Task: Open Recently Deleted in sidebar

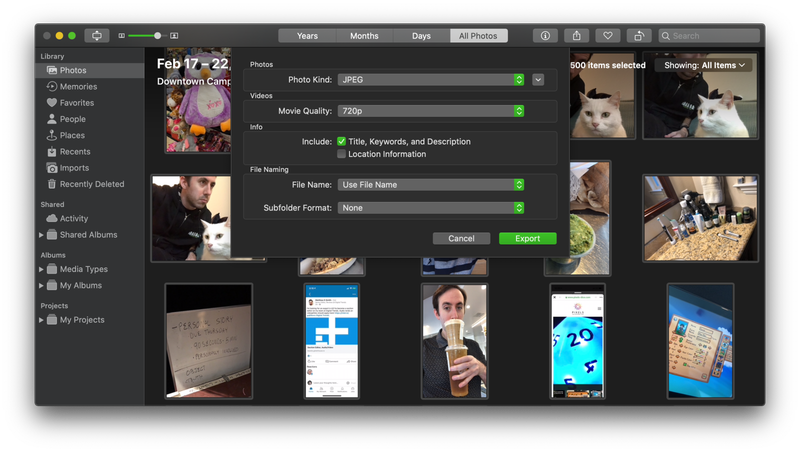Action: (x=91, y=184)
